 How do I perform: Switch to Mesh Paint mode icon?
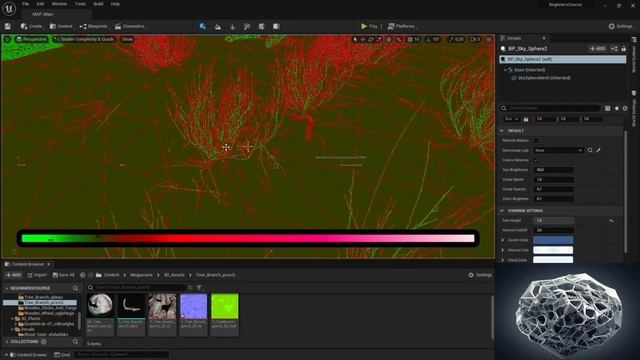pyautogui.click(x=247, y=27)
